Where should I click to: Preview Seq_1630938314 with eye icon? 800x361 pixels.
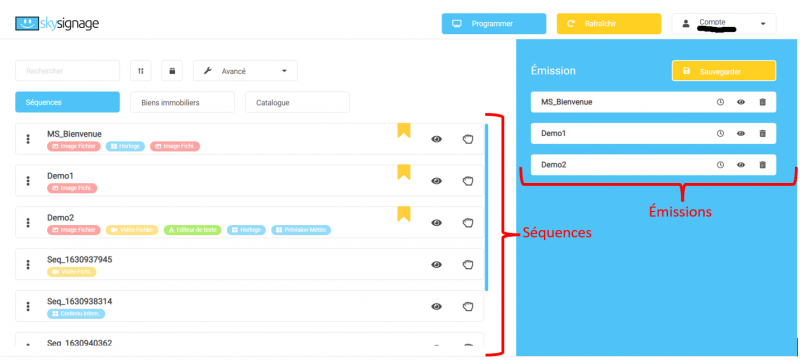click(x=436, y=306)
